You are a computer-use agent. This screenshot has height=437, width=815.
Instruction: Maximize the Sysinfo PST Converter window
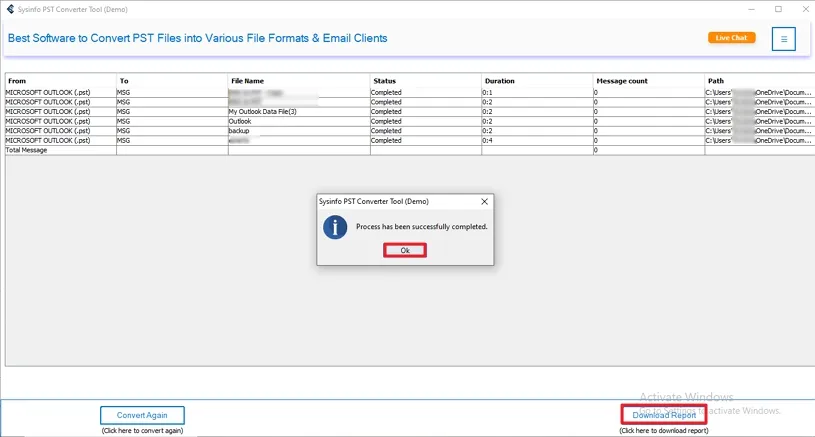coord(778,9)
